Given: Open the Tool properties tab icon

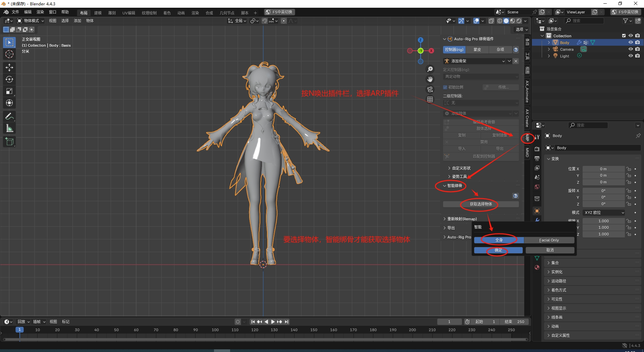Looking at the screenshot, I should [x=537, y=137].
